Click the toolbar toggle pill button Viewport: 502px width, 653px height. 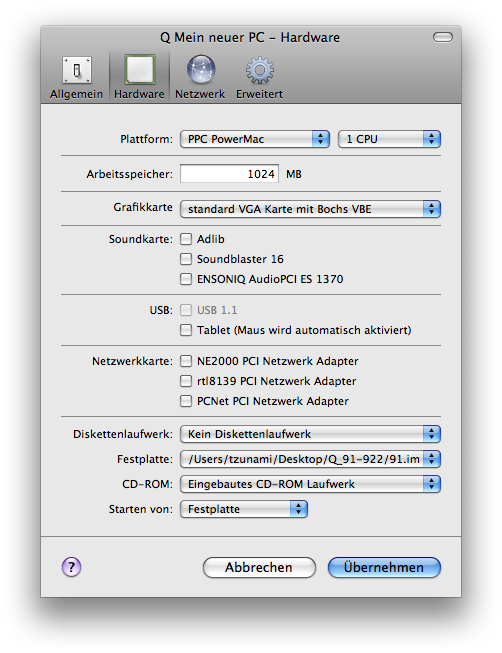(x=442, y=37)
